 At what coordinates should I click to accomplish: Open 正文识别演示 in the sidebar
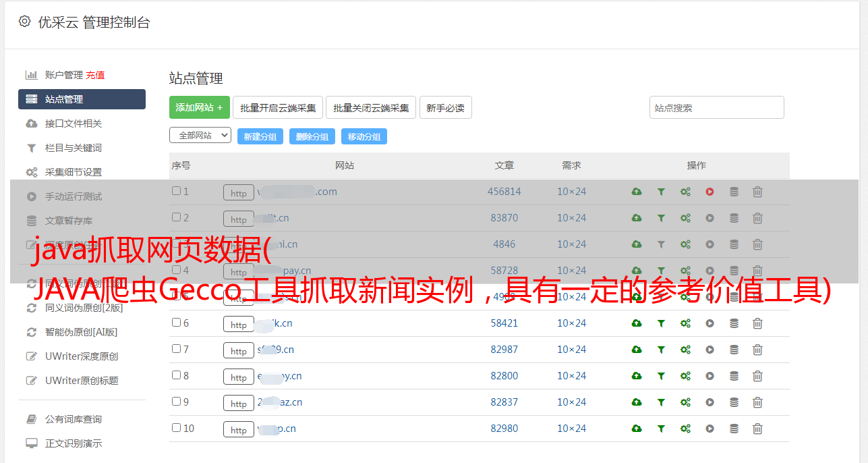click(74, 443)
